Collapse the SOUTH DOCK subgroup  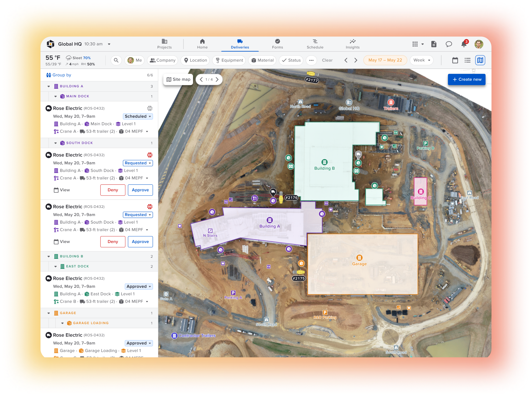55,143
